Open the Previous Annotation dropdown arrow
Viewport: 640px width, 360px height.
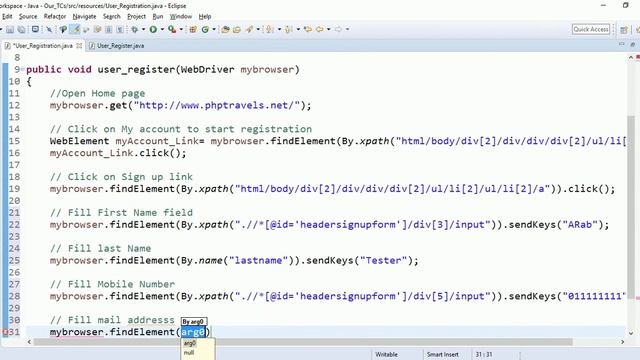pos(298,29)
